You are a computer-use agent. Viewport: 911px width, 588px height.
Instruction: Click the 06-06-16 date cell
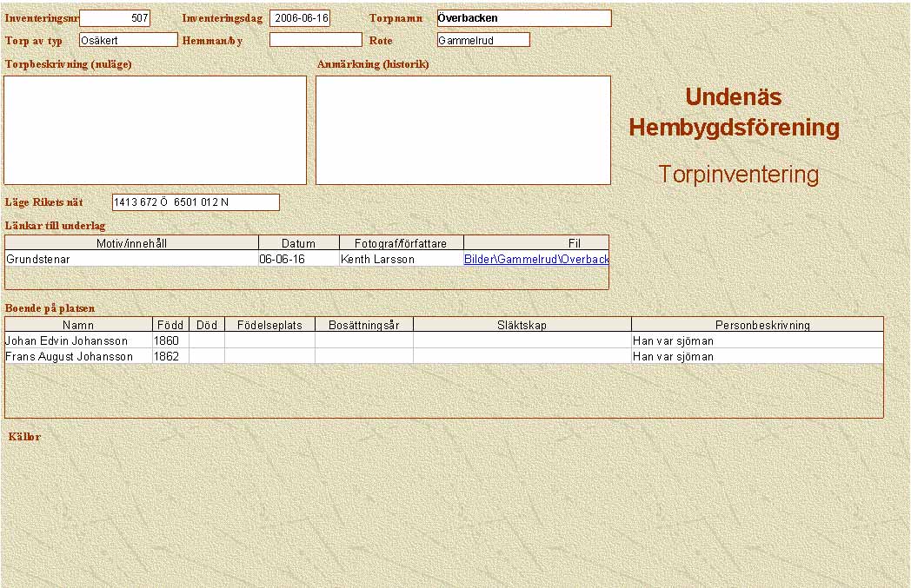[x=298, y=259]
